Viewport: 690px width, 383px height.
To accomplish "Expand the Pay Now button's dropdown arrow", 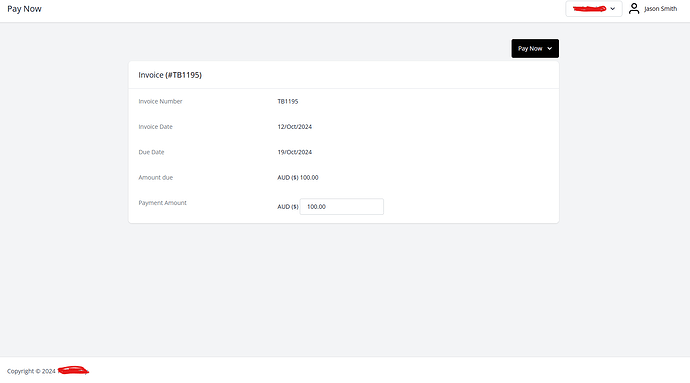I will click(x=550, y=48).
